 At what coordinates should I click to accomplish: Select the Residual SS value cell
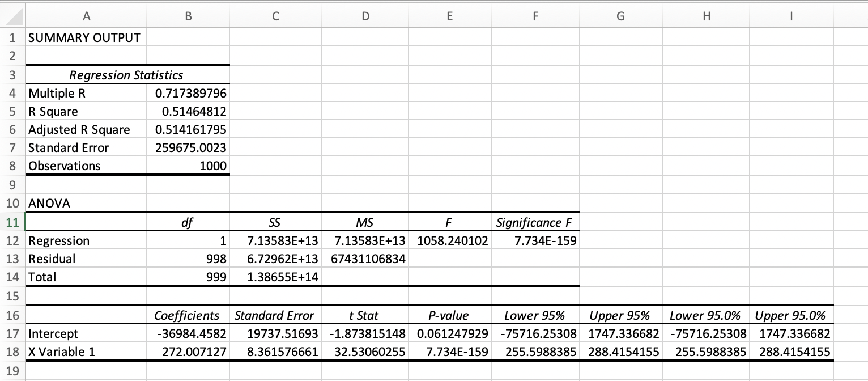click(x=275, y=259)
